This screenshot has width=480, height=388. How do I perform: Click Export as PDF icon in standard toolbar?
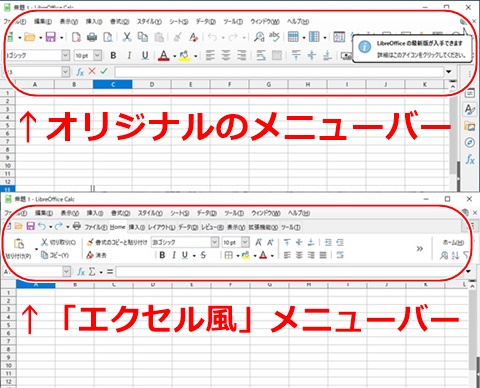76,37
